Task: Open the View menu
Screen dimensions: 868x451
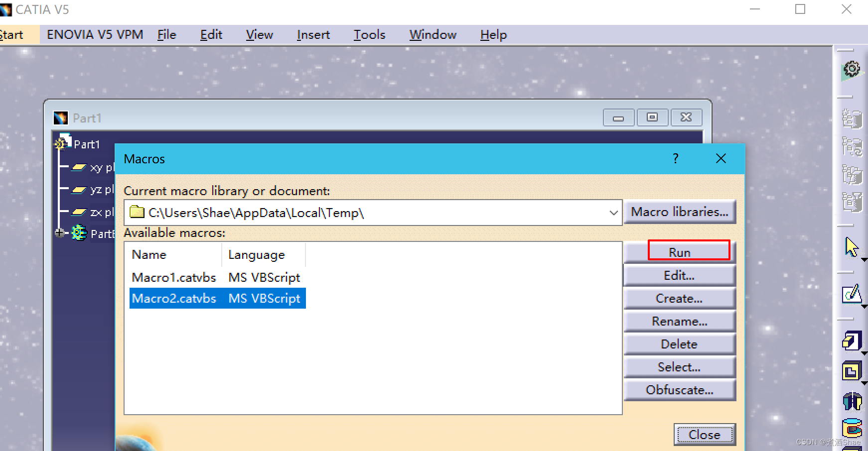Action: 260,35
